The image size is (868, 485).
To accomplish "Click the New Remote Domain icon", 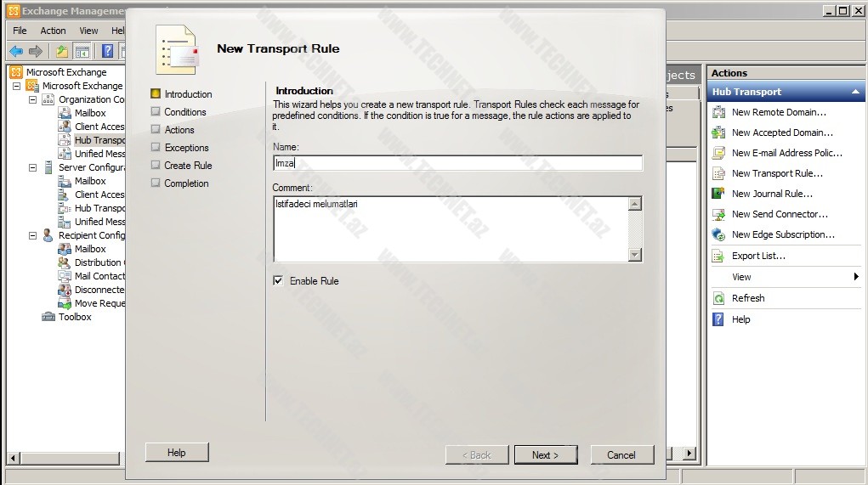I will [x=718, y=112].
